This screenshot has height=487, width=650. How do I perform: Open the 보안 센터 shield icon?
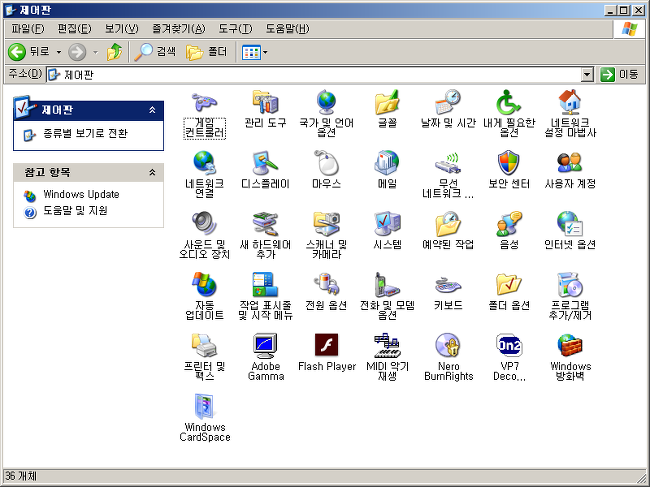(509, 163)
